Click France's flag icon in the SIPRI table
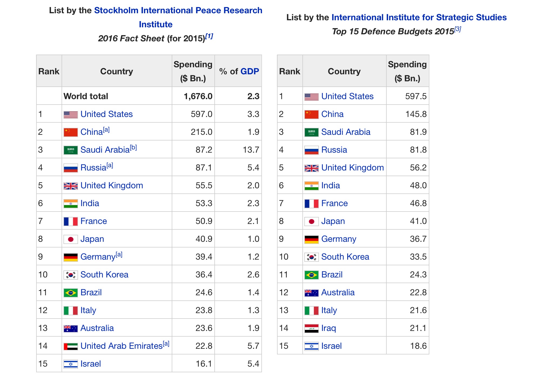 [x=71, y=222]
